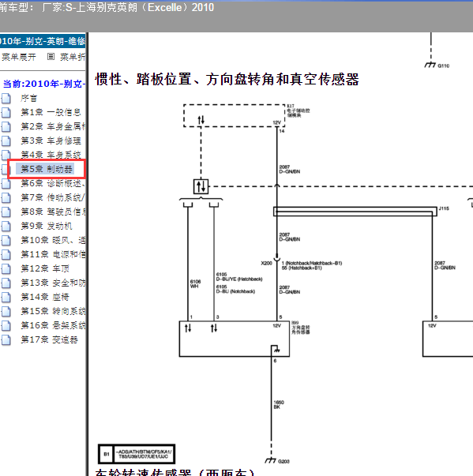The width and height of the screenshot is (473, 476).
Task: Click the 当前:2010年-别克 current link
Action: (44, 84)
